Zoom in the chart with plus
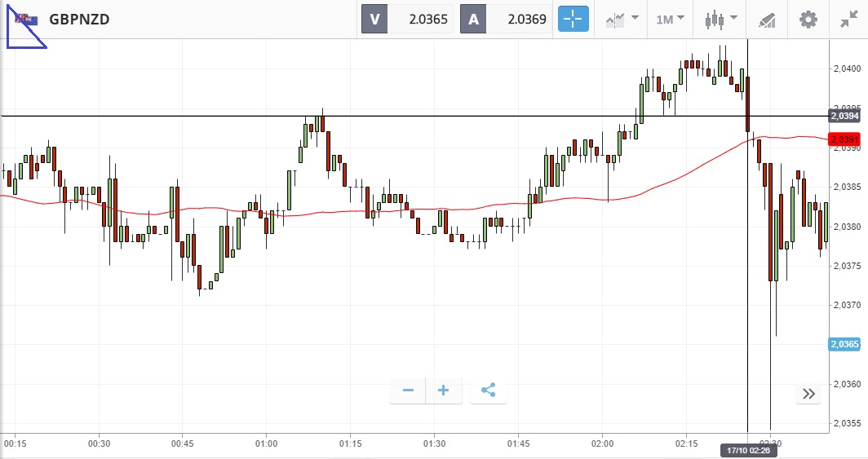Image resolution: width=868 pixels, height=459 pixels. pos(444,391)
